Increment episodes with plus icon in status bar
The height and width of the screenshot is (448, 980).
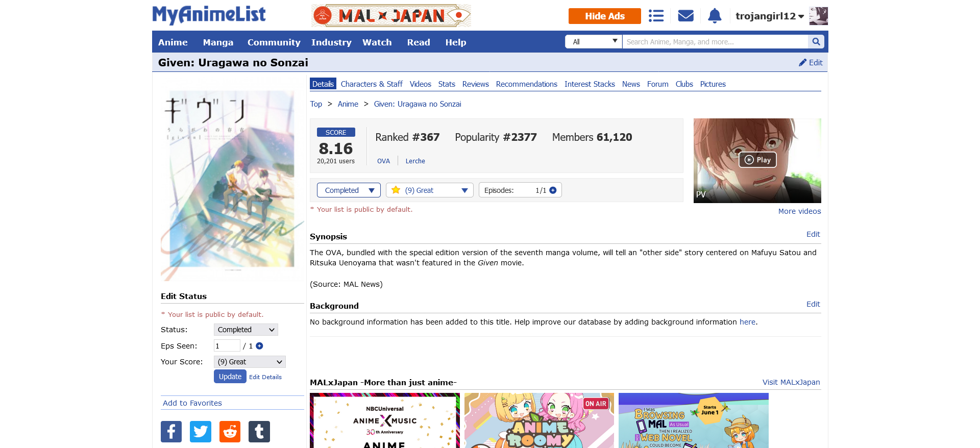coord(553,190)
